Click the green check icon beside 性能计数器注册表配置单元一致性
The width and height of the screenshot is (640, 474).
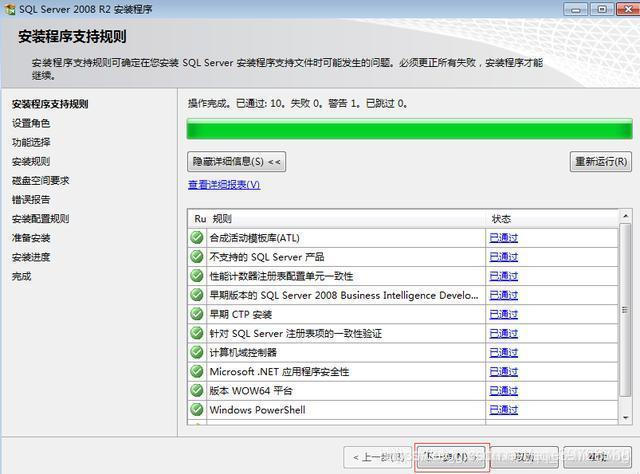(x=197, y=276)
